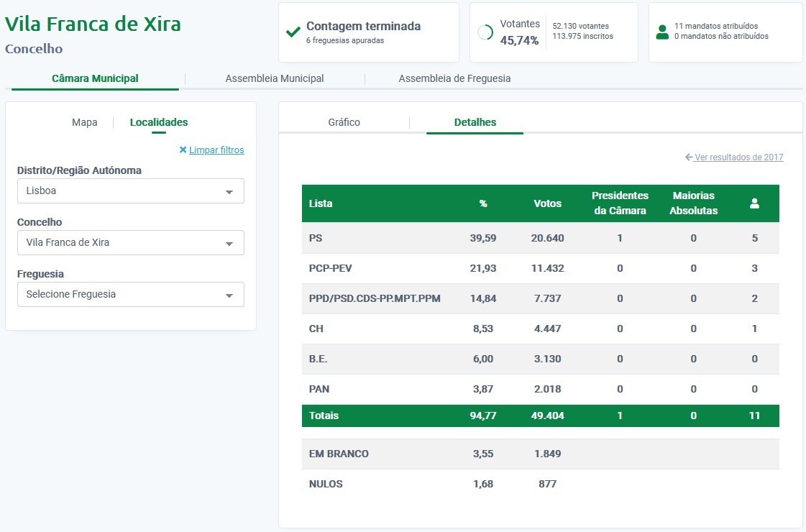Click the NULOS row label
This screenshot has height=532, width=806.
click(326, 485)
